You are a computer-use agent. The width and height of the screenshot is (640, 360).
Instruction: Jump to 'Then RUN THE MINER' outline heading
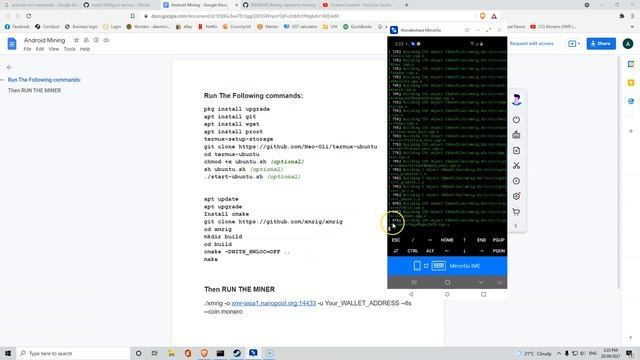coord(35,91)
